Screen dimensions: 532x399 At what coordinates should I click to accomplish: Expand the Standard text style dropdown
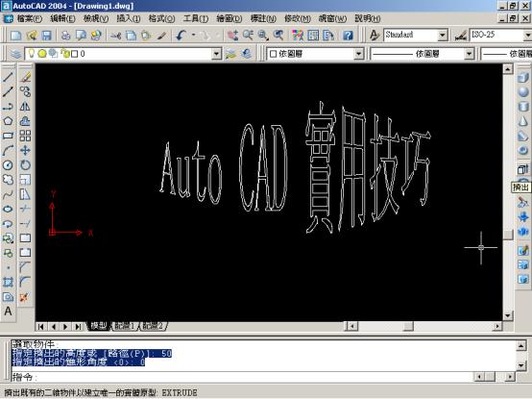(x=442, y=35)
